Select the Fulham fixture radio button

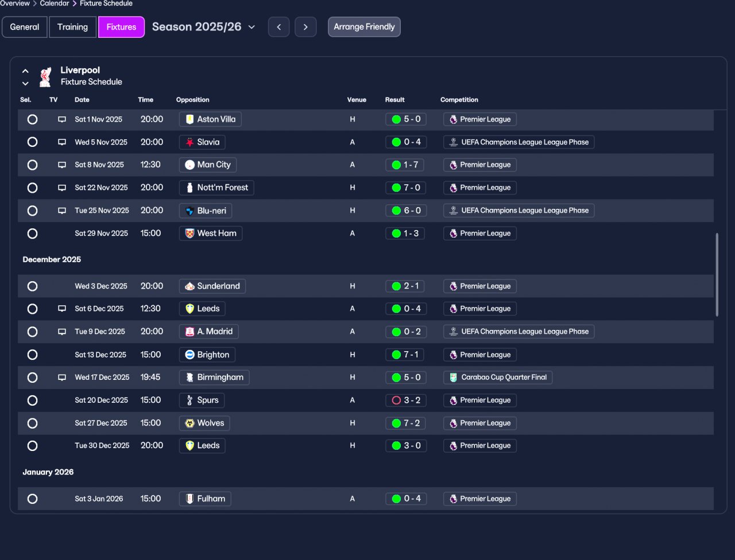point(32,499)
